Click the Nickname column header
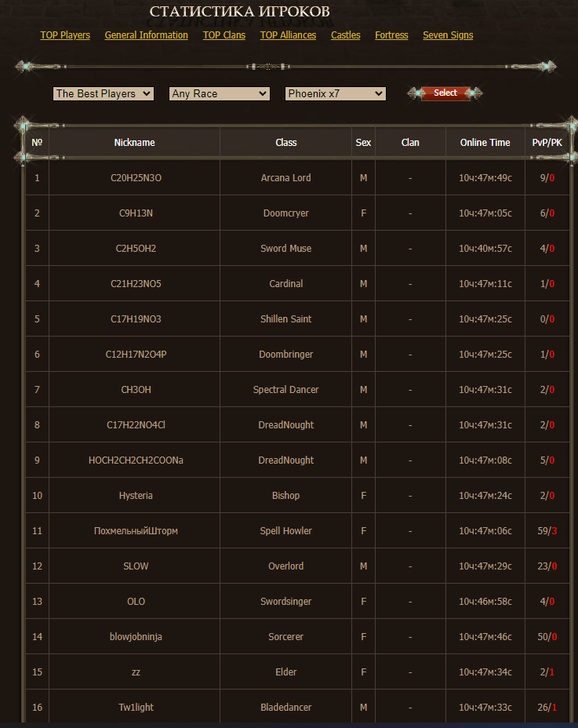 pos(134,143)
